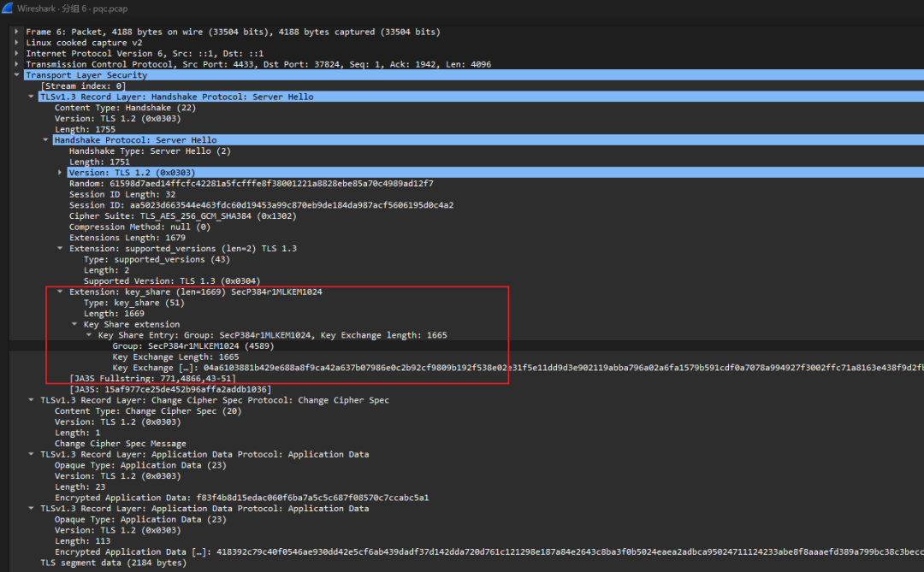Select the Length: 1669 row
Screen dimensions: 924x572
(x=114, y=314)
